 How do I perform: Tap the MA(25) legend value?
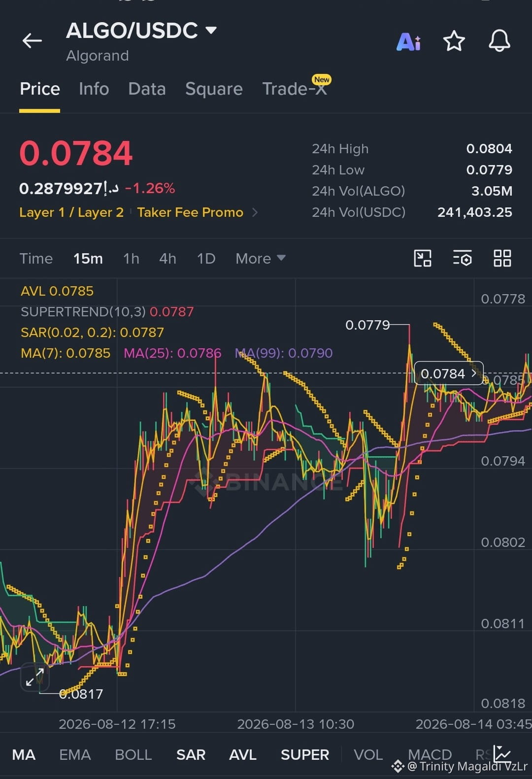(172, 353)
